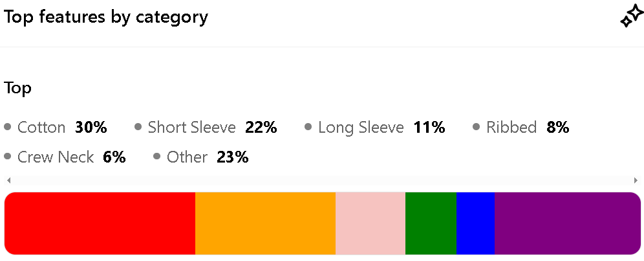Select the Cotton legend label

click(41, 128)
